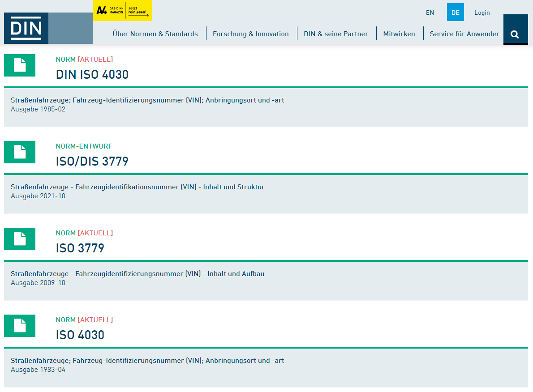This screenshot has height=392, width=533.
Task: Switch language to EN
Action: click(430, 13)
